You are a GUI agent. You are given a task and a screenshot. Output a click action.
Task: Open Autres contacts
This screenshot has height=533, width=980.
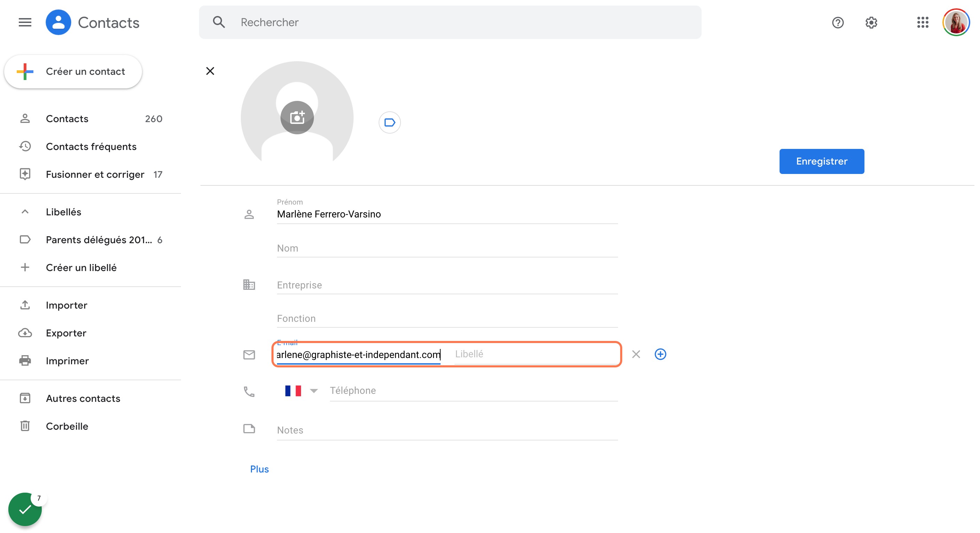coord(90,398)
